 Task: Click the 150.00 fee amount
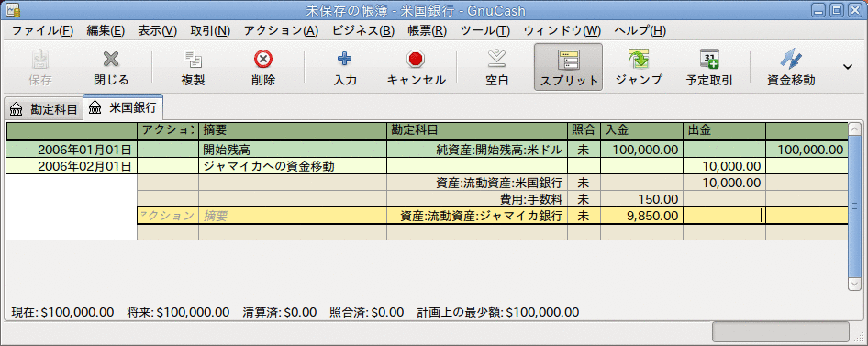point(641,199)
